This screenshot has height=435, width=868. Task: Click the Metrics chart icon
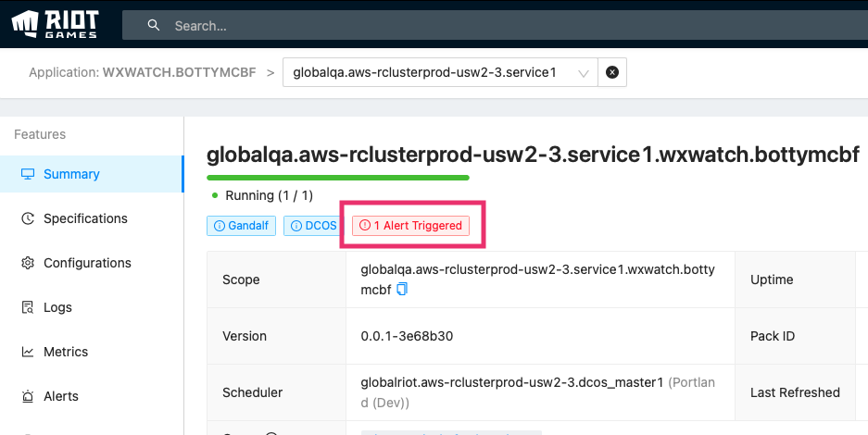27,352
